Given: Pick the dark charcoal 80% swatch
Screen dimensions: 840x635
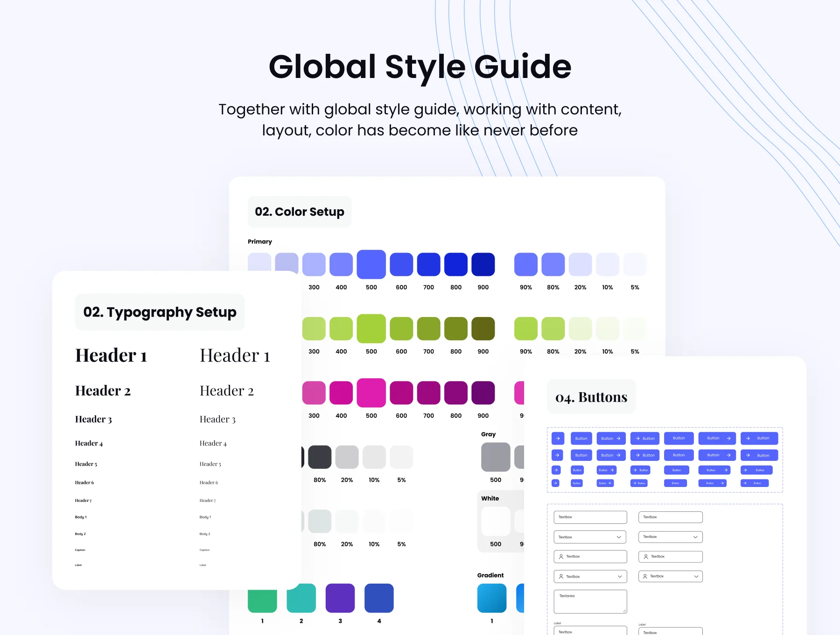Looking at the screenshot, I should coord(320,457).
